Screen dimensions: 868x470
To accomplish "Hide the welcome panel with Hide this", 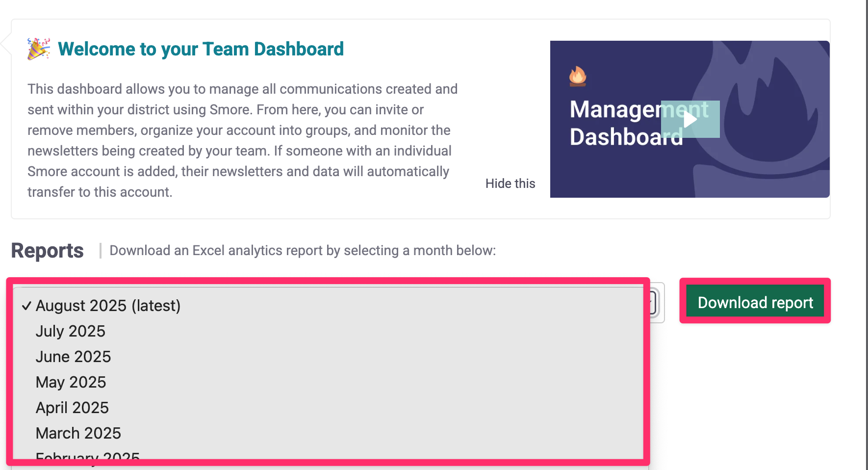I will coord(510,183).
